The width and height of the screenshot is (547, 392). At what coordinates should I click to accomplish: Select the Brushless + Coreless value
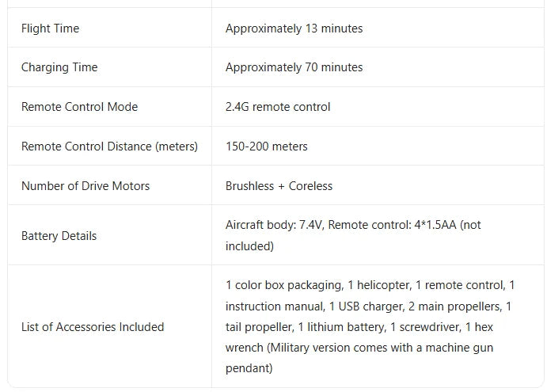point(279,186)
